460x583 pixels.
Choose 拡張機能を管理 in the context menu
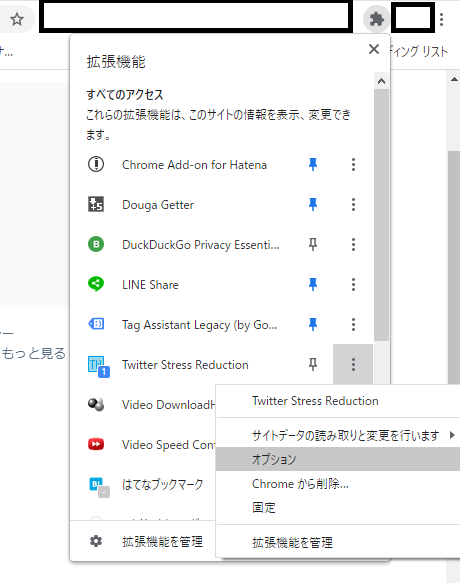338,542
